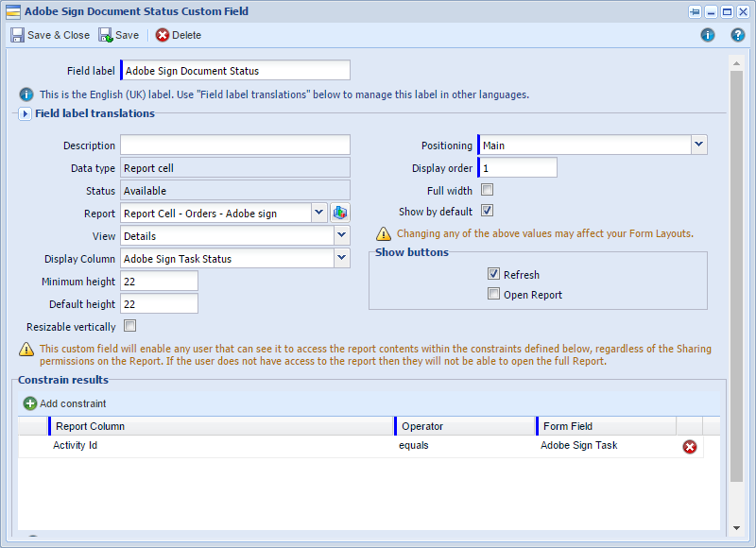
Task: Click the Form Field column header
Action: [x=606, y=426]
